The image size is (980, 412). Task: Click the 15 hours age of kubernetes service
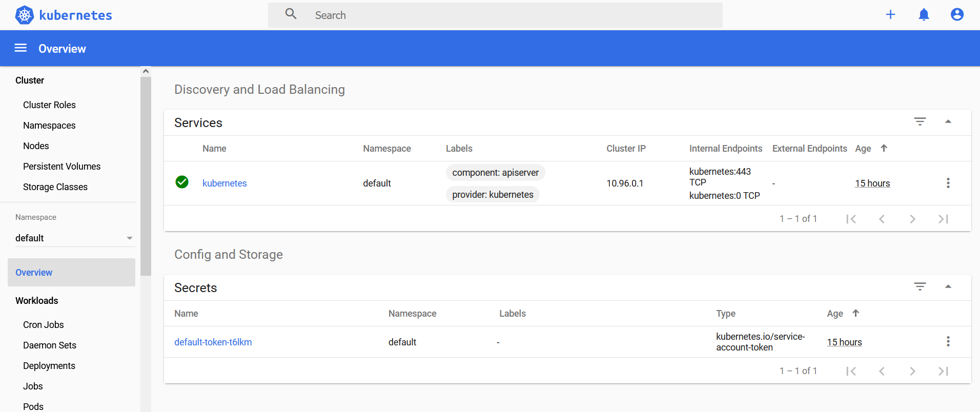(872, 183)
